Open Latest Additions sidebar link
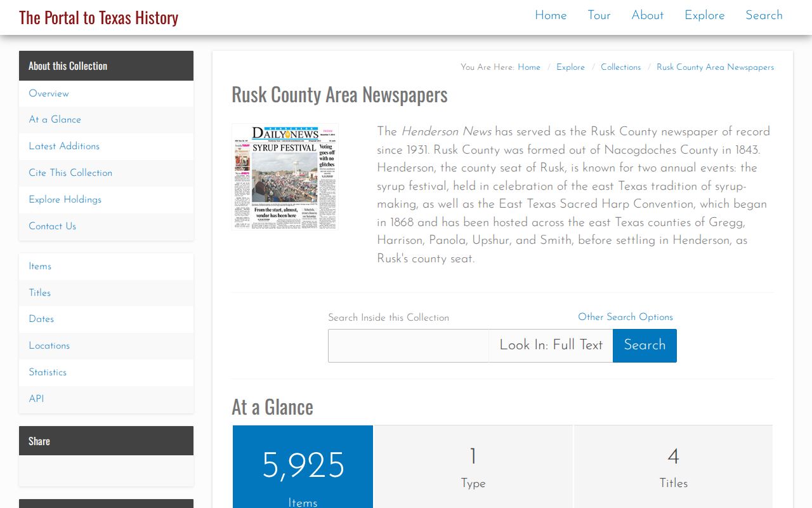812x508 pixels. click(x=106, y=146)
